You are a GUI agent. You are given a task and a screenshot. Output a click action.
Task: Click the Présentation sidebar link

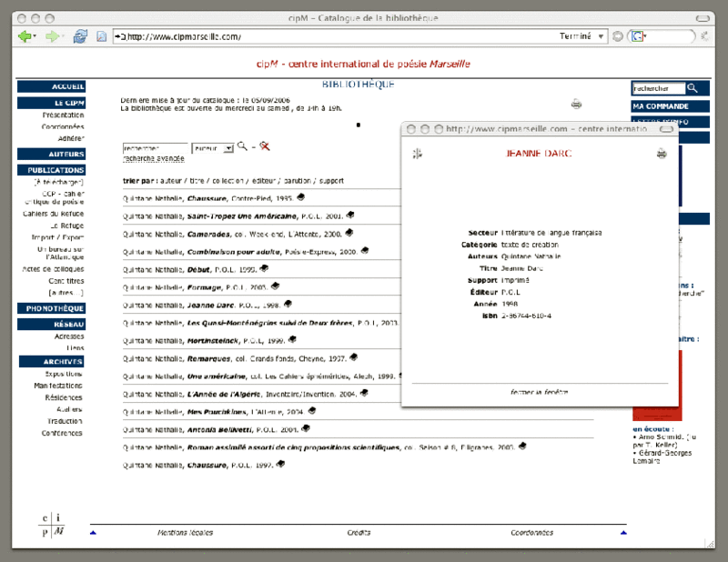pyautogui.click(x=63, y=115)
